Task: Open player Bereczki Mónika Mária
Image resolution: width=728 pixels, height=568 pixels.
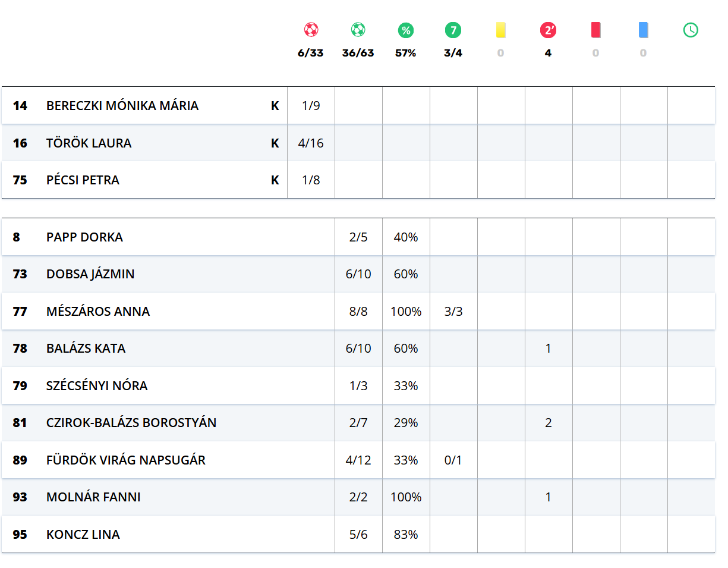Action: [122, 106]
